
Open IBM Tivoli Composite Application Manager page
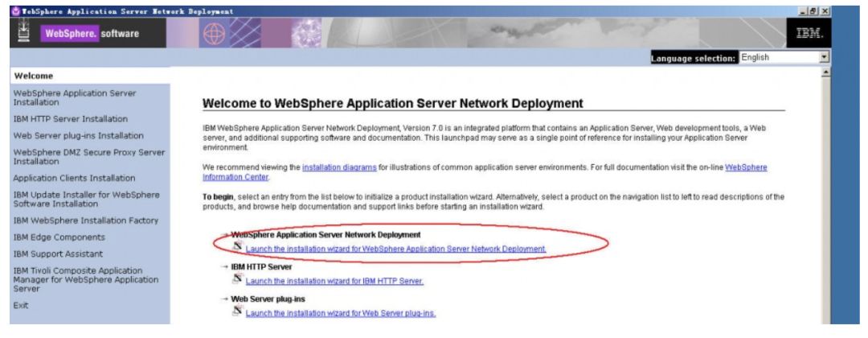point(86,280)
